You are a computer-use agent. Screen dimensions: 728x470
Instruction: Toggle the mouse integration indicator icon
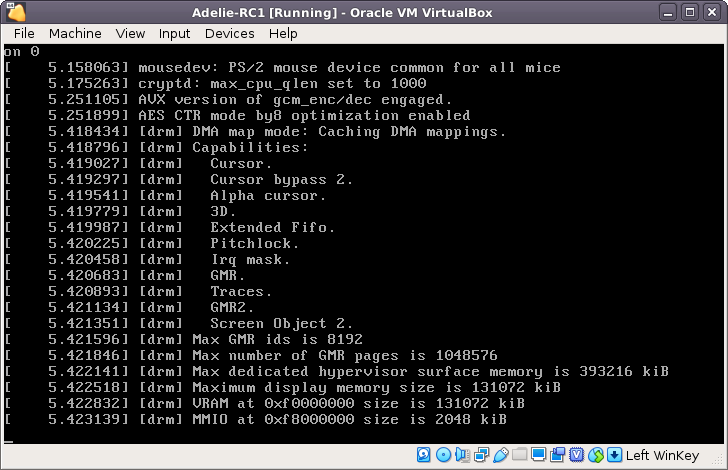click(596, 455)
